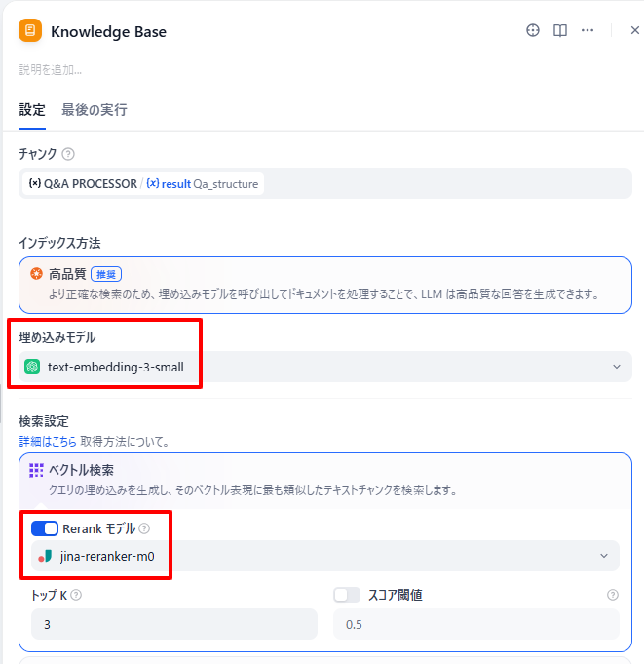
Task: Click the help icon right of スコア閾値
Action: pos(613,595)
